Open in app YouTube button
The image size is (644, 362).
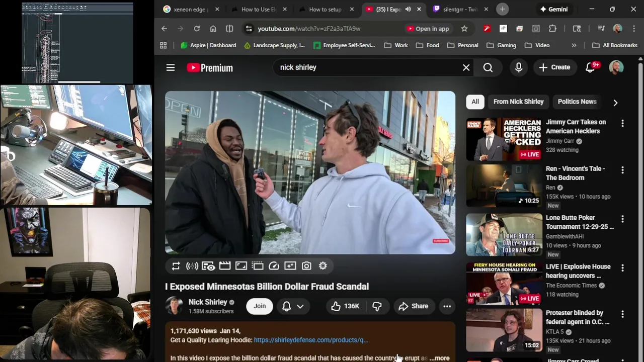point(428,29)
